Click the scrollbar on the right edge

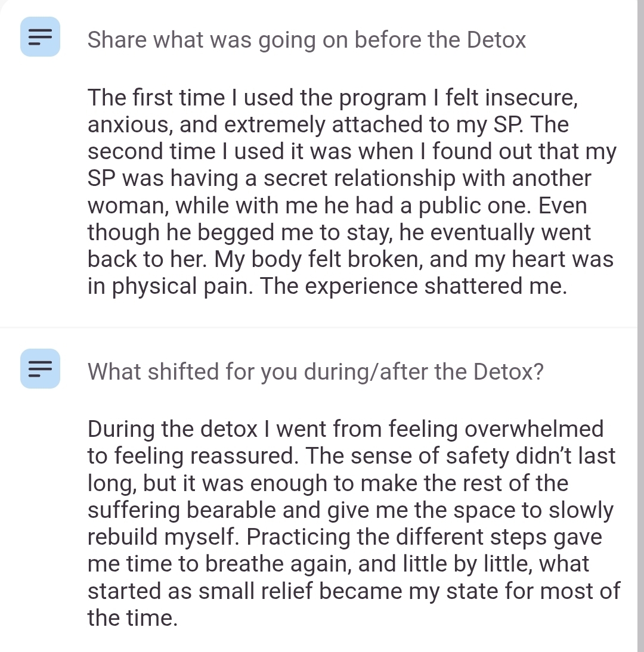[640, 326]
